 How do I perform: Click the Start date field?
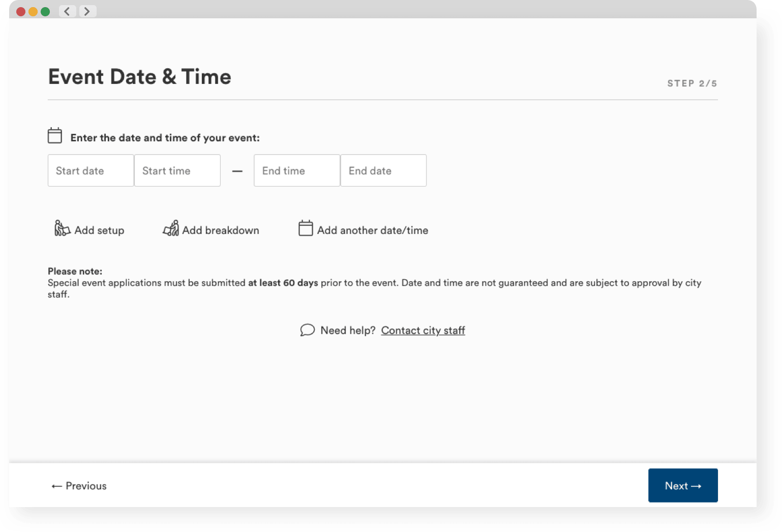pyautogui.click(x=91, y=170)
